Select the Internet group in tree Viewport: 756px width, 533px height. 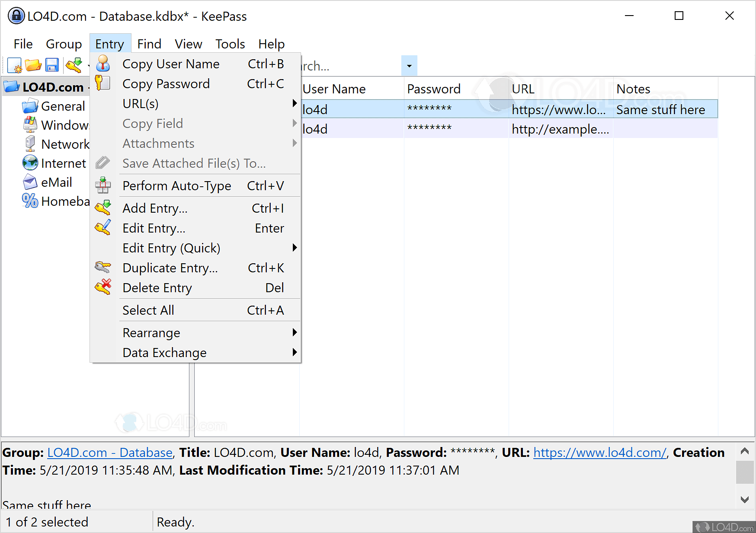pos(64,163)
